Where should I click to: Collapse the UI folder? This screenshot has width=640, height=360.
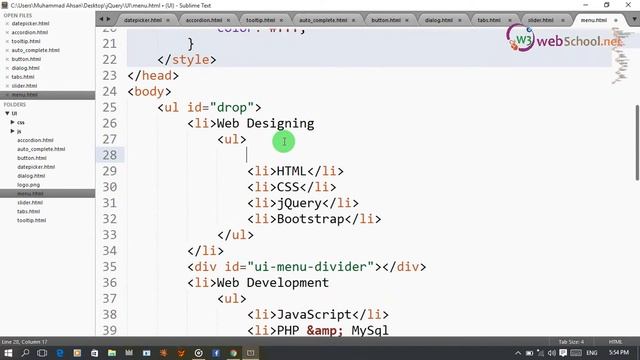coord(7,113)
